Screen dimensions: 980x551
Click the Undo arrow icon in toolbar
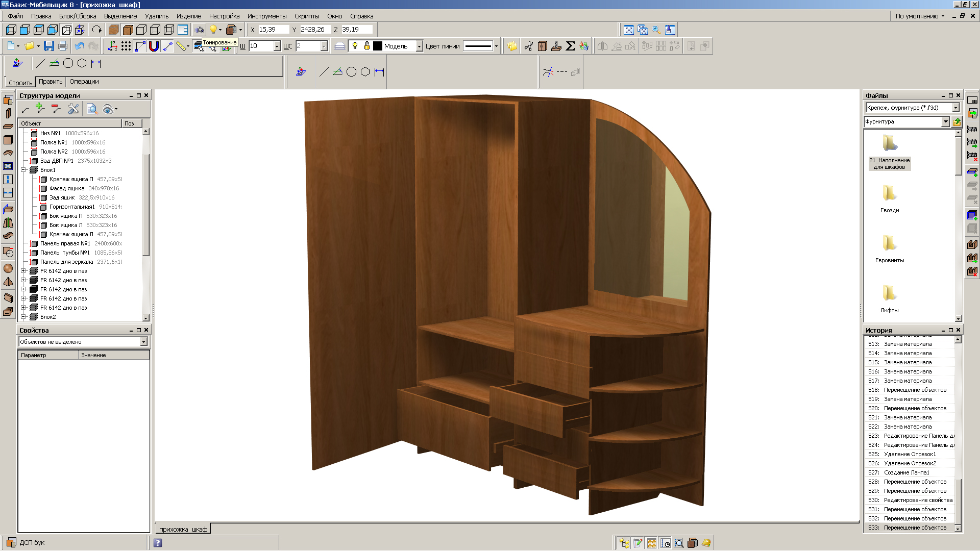coord(80,46)
